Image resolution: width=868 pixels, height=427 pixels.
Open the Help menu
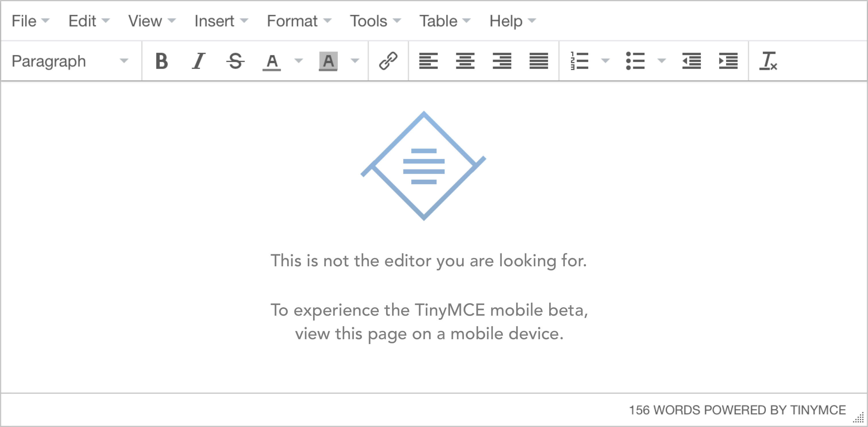coord(512,21)
